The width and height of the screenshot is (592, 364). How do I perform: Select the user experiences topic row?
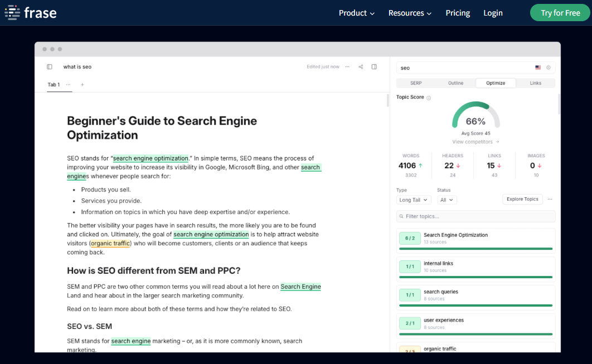click(475, 325)
